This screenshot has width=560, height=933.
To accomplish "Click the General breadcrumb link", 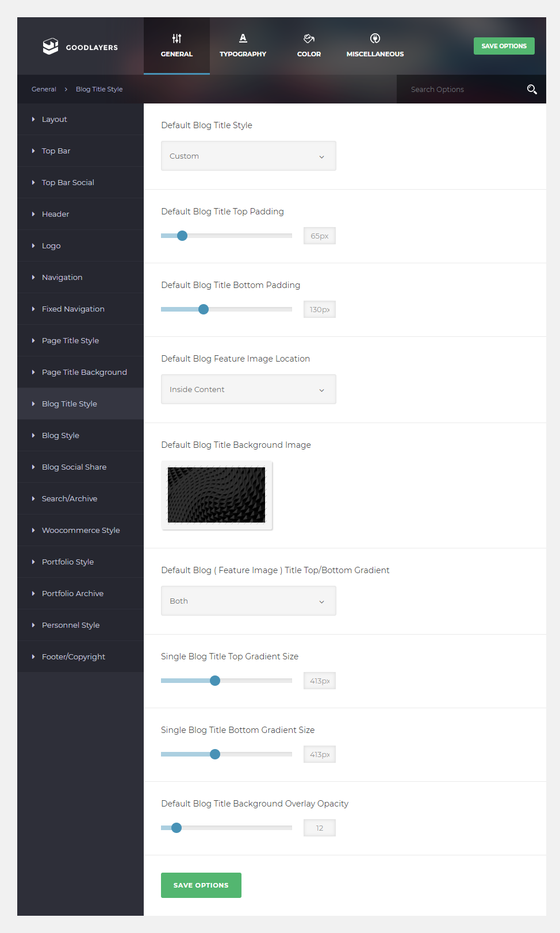I will (x=44, y=89).
